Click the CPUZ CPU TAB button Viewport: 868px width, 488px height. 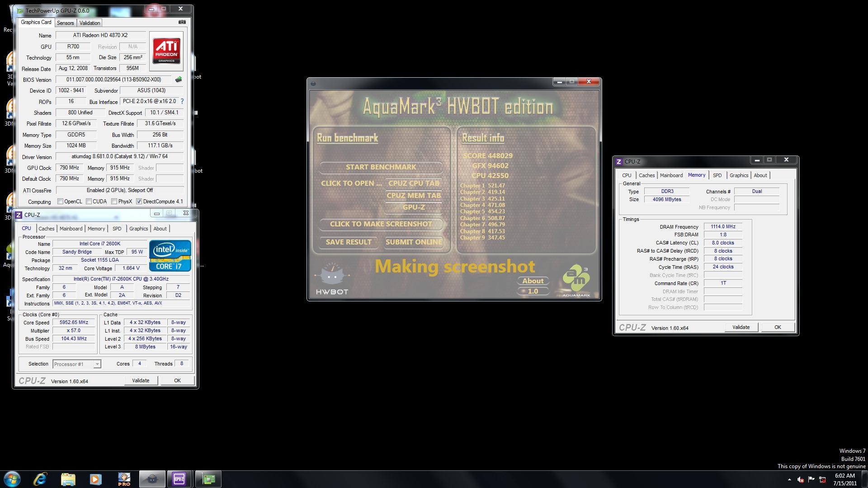(x=414, y=183)
